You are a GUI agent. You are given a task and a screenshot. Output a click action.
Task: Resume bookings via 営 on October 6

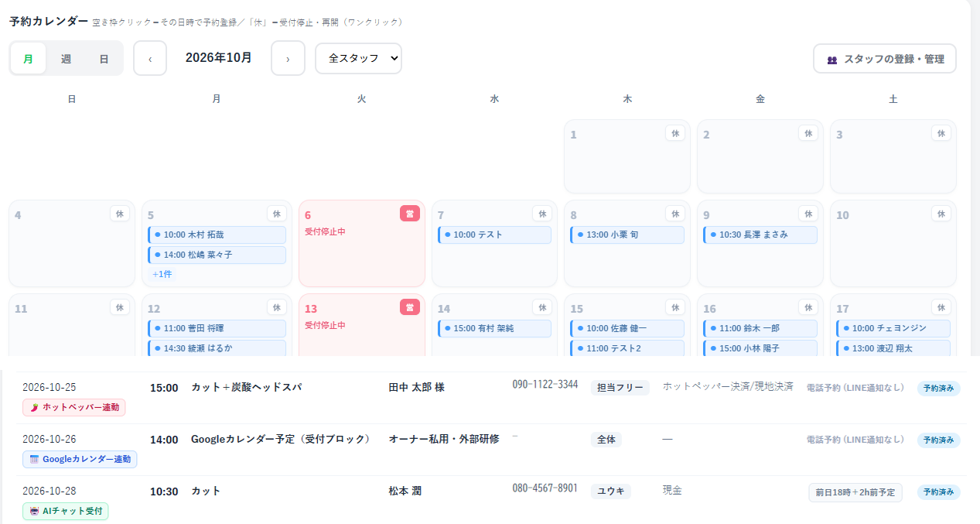click(x=410, y=214)
